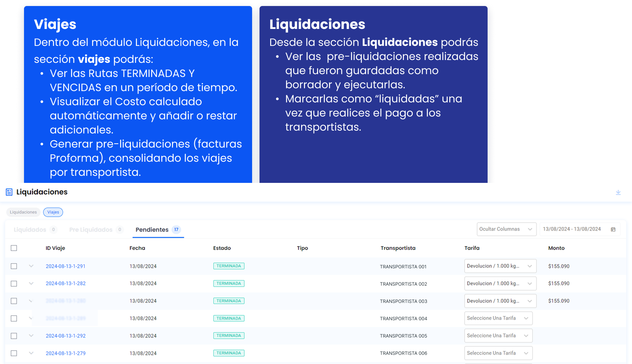Switch to the Pendientes tab
The image size is (632, 364).
coord(152,230)
